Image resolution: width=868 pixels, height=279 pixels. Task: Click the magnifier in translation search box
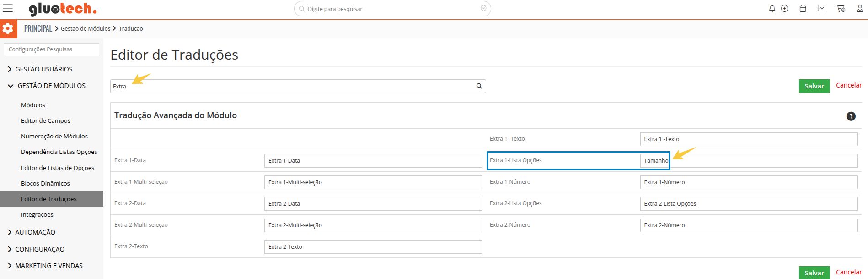[x=479, y=86]
